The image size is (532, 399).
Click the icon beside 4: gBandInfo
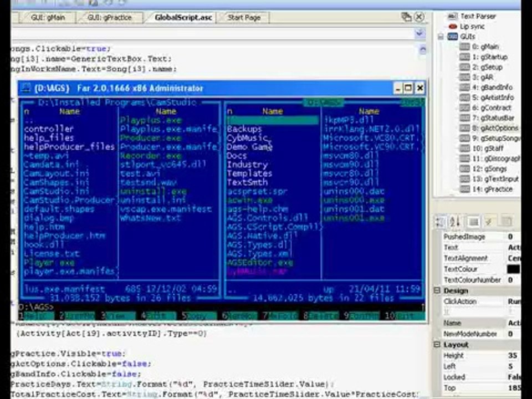coord(464,87)
